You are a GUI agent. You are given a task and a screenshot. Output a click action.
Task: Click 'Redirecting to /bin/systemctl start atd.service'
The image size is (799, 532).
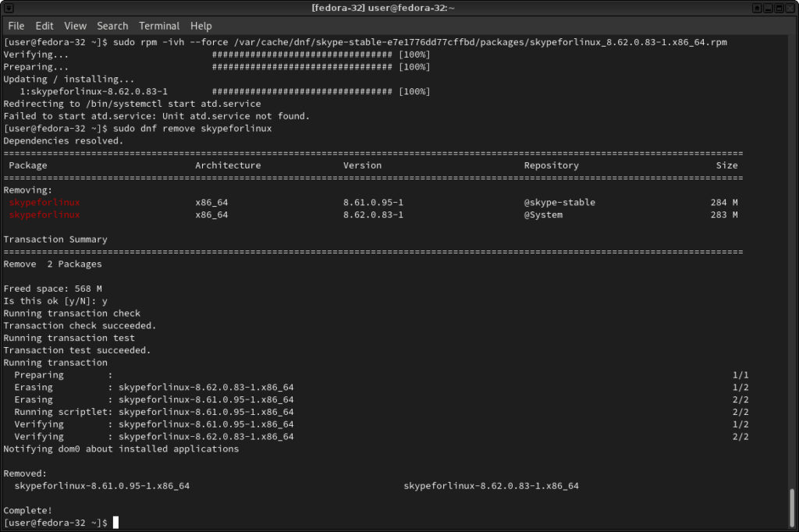click(x=132, y=104)
